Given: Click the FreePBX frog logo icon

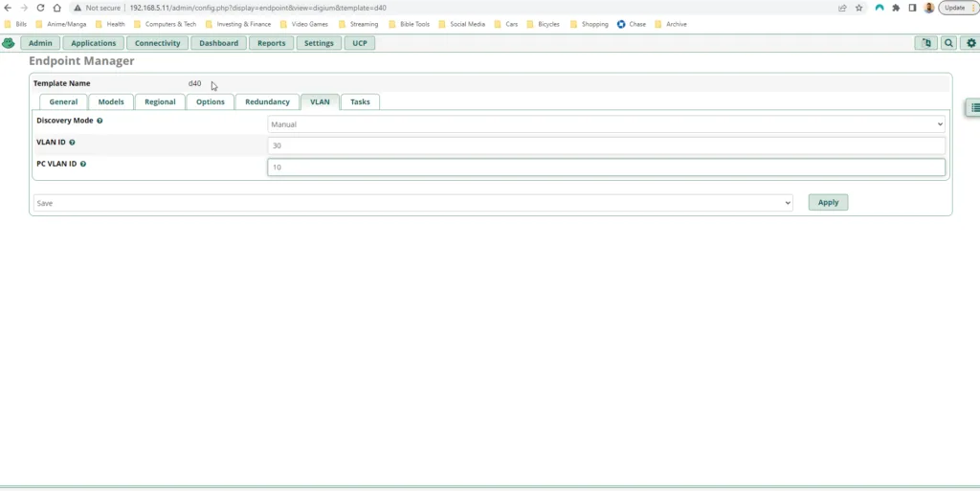Looking at the screenshot, I should coord(8,43).
